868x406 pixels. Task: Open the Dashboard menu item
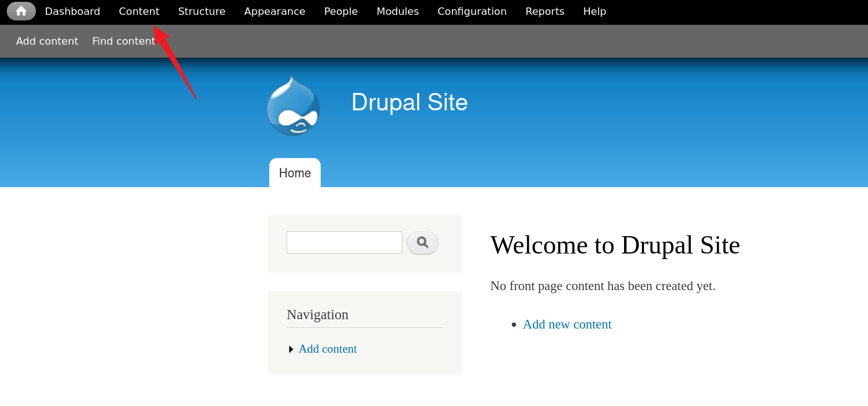72,11
